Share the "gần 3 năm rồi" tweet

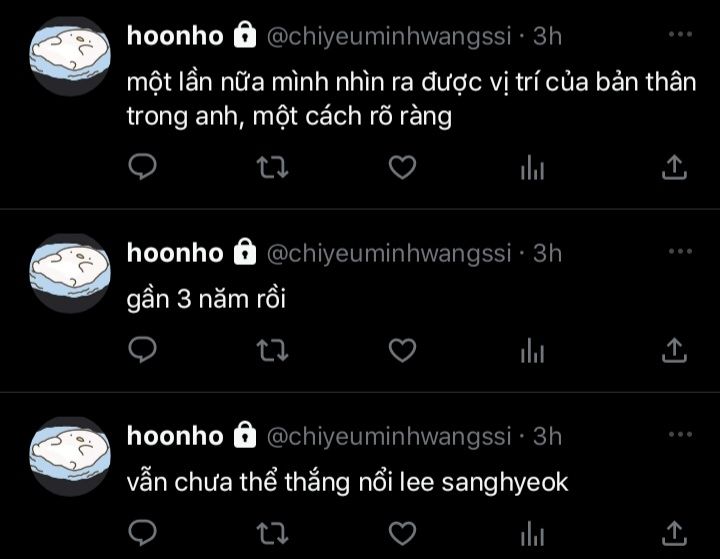(674, 350)
